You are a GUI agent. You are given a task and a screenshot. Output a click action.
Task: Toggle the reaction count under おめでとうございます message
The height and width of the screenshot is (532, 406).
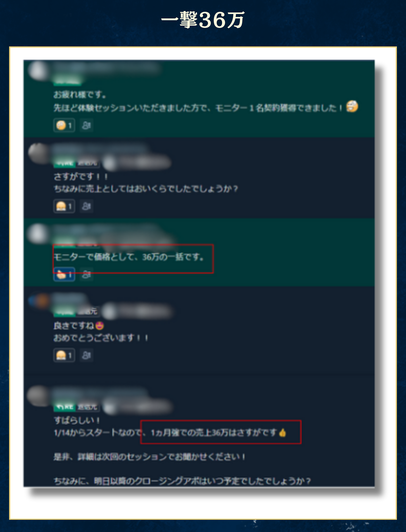pyautogui.click(x=64, y=355)
